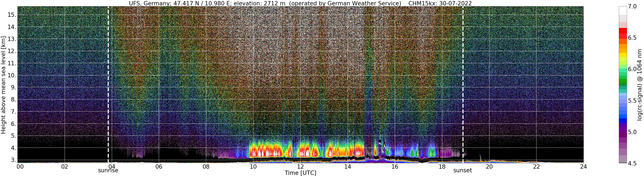Click the '10' time tick label
Image resolution: width=644 pixels, height=177 pixels.
[253, 167]
